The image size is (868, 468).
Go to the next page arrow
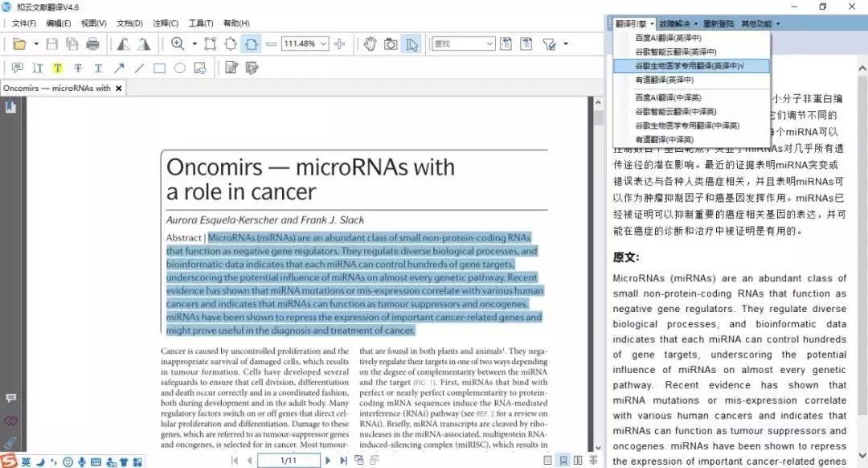tap(328, 460)
